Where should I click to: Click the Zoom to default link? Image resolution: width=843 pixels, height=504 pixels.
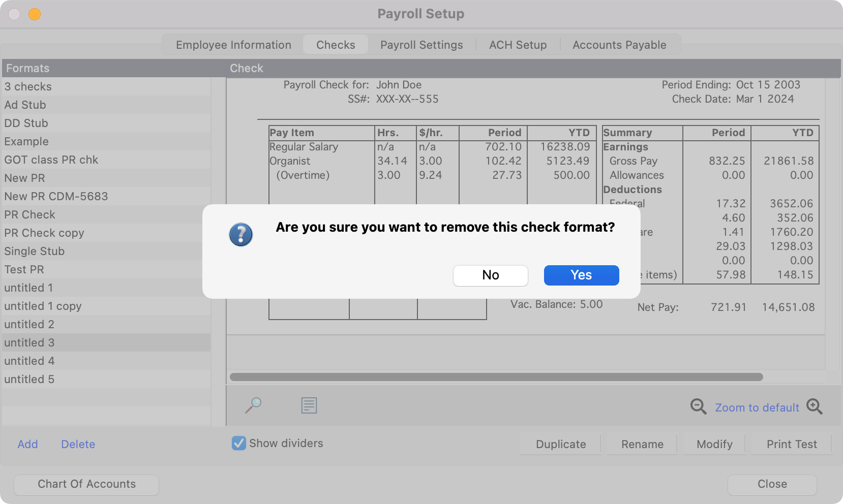pyautogui.click(x=757, y=407)
